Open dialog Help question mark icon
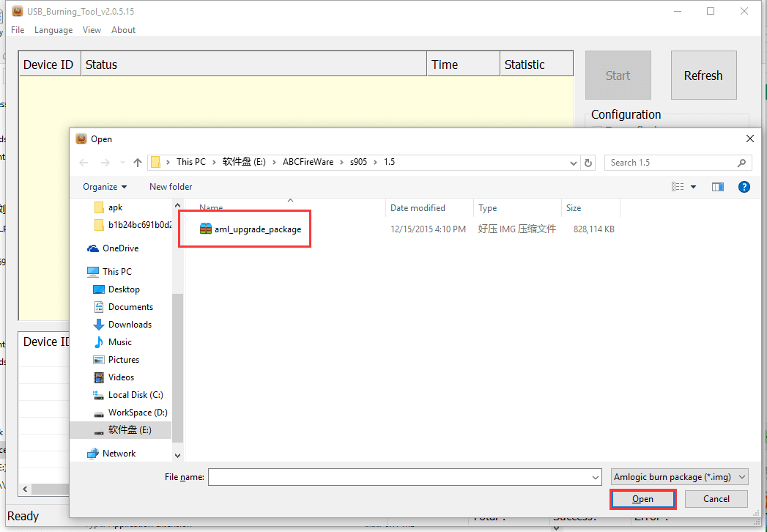The height and width of the screenshot is (532, 767). (744, 186)
